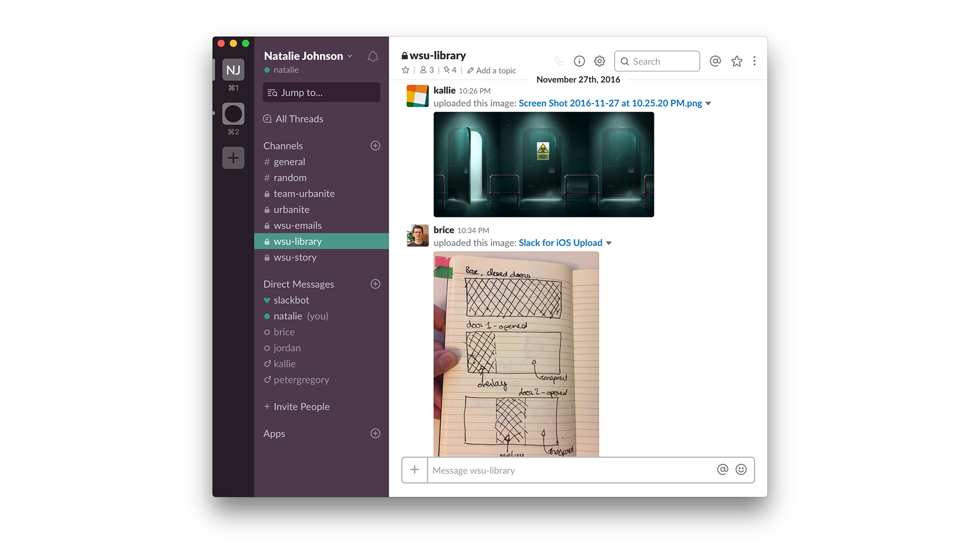Open the Slack for iOS Upload link
Viewport: 980px width, 551px height.
coord(560,243)
